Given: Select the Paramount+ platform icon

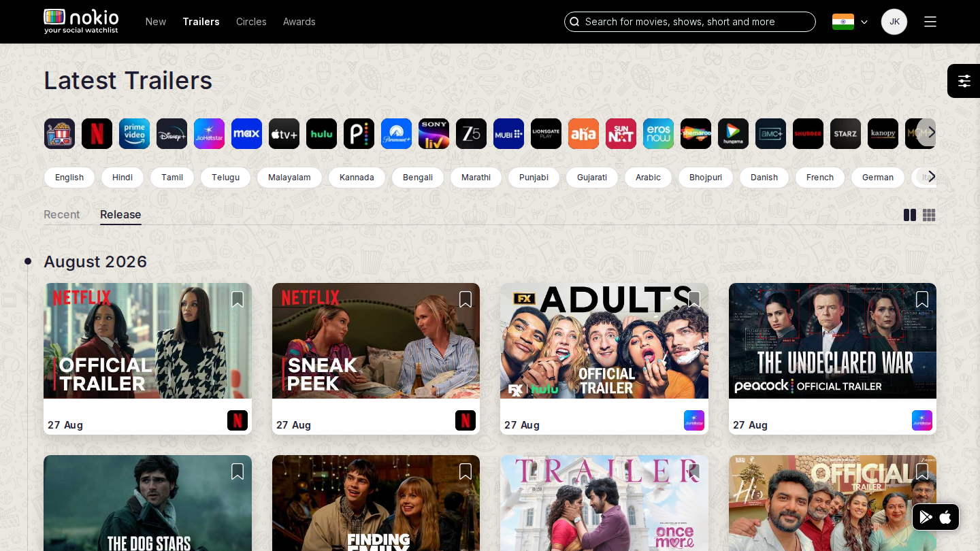Looking at the screenshot, I should [396, 133].
